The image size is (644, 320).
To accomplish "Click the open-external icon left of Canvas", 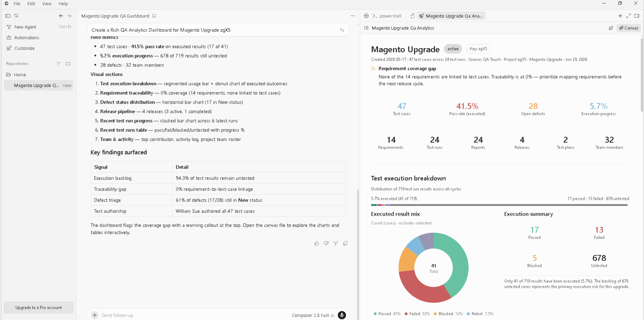I will (611, 28).
